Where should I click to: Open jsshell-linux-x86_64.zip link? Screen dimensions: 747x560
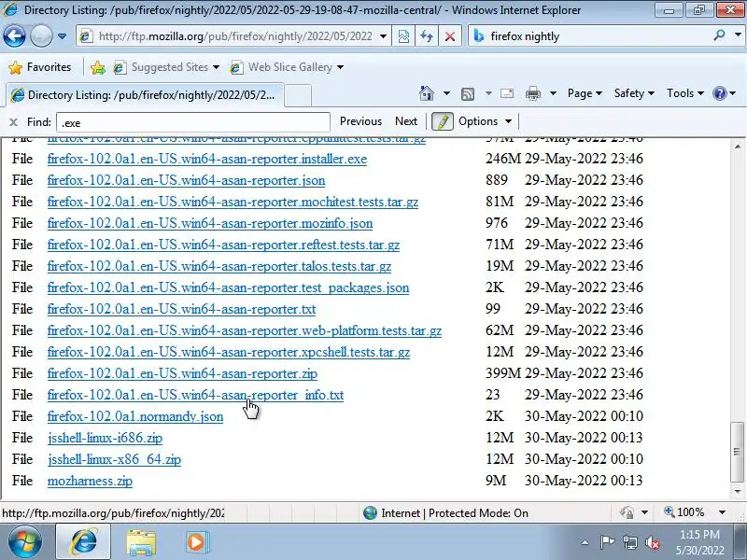click(x=114, y=459)
